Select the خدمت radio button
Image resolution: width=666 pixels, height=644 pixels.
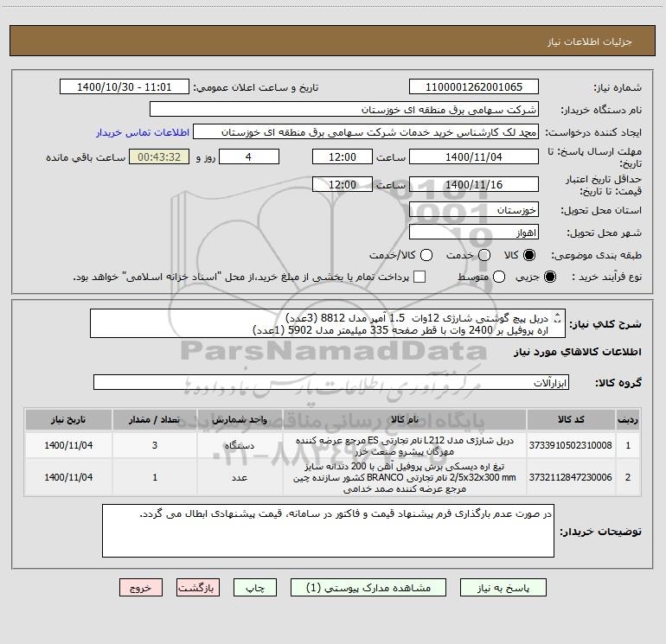coord(484,255)
